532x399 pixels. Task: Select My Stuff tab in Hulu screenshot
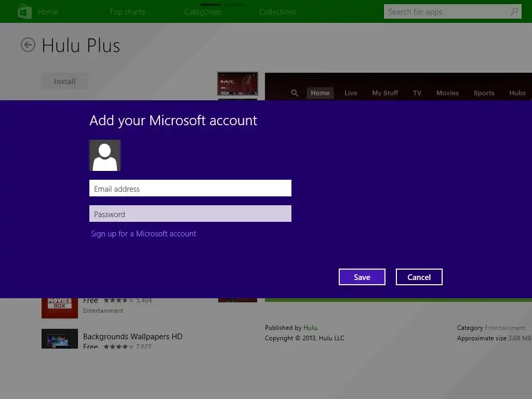385,93
